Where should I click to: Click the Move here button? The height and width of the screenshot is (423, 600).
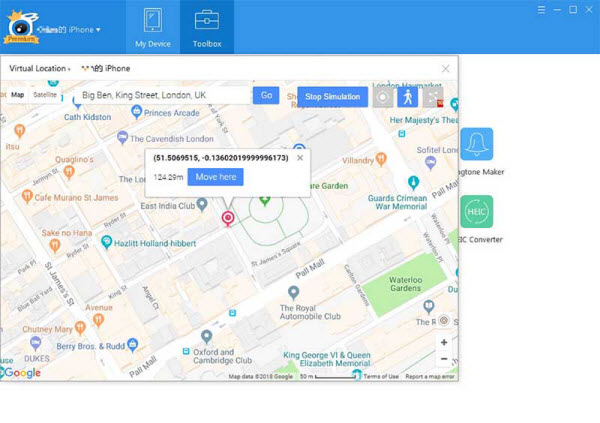click(x=215, y=177)
